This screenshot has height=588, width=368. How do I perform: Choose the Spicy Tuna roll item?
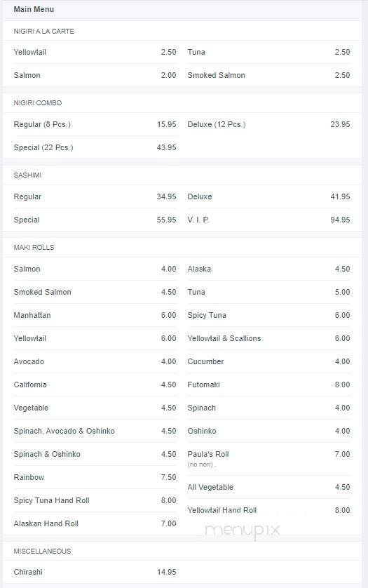268,315
